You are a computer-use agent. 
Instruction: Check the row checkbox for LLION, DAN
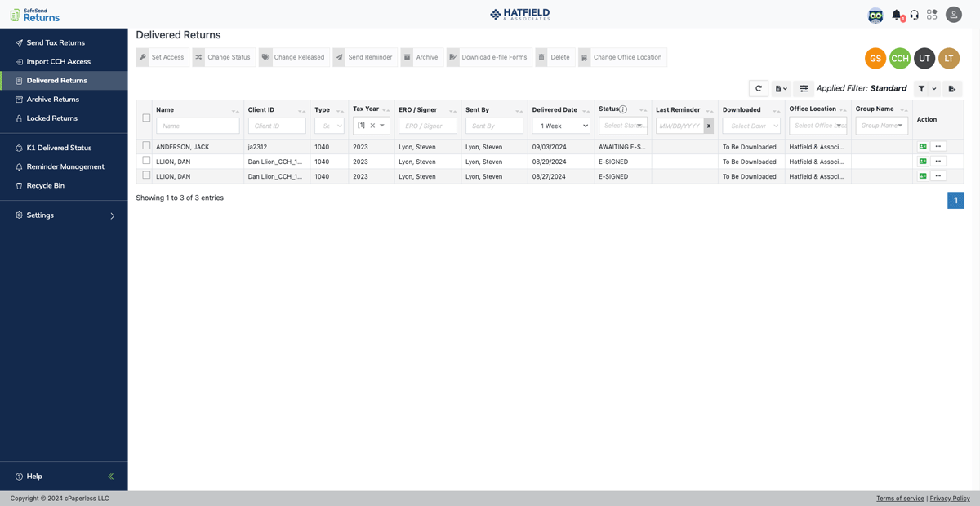coord(145,161)
